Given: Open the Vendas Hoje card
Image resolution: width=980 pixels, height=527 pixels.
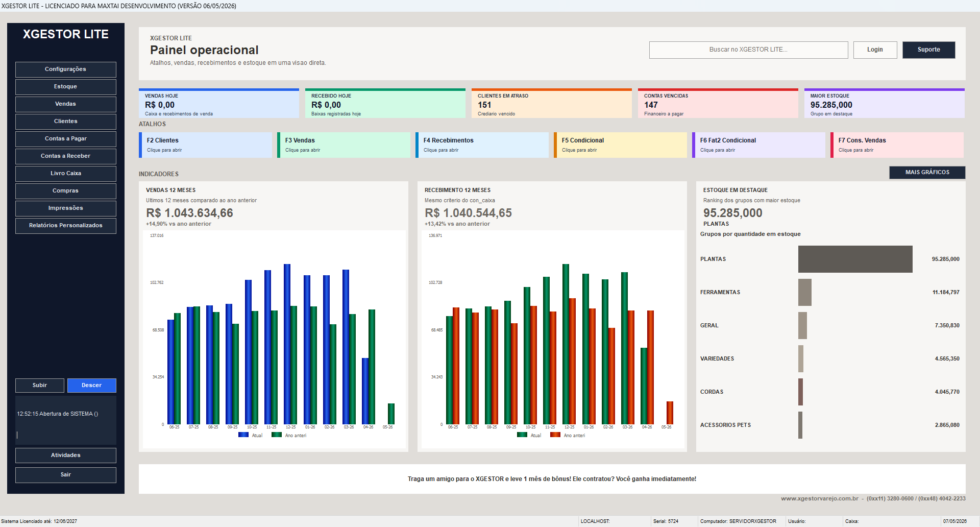Looking at the screenshot, I should [219, 103].
